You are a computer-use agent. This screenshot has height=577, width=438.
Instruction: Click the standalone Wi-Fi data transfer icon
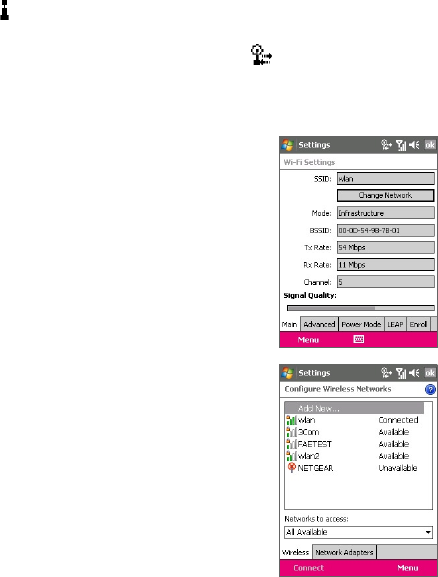pos(261,55)
